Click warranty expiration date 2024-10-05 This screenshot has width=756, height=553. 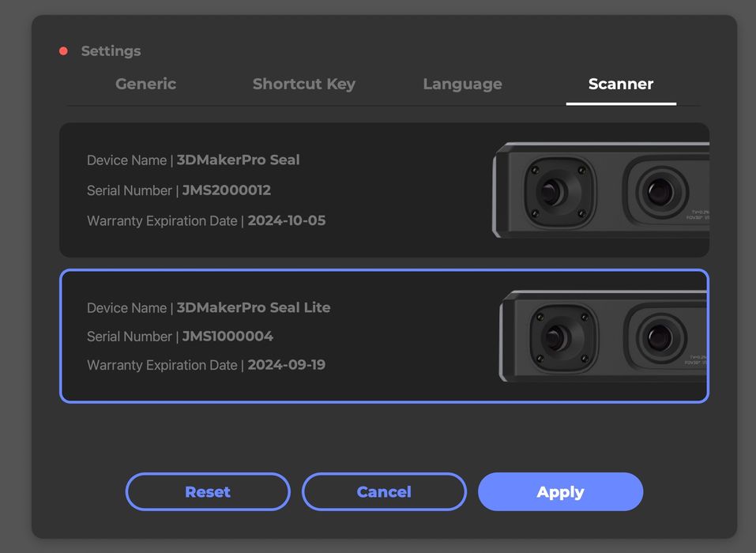coord(286,221)
